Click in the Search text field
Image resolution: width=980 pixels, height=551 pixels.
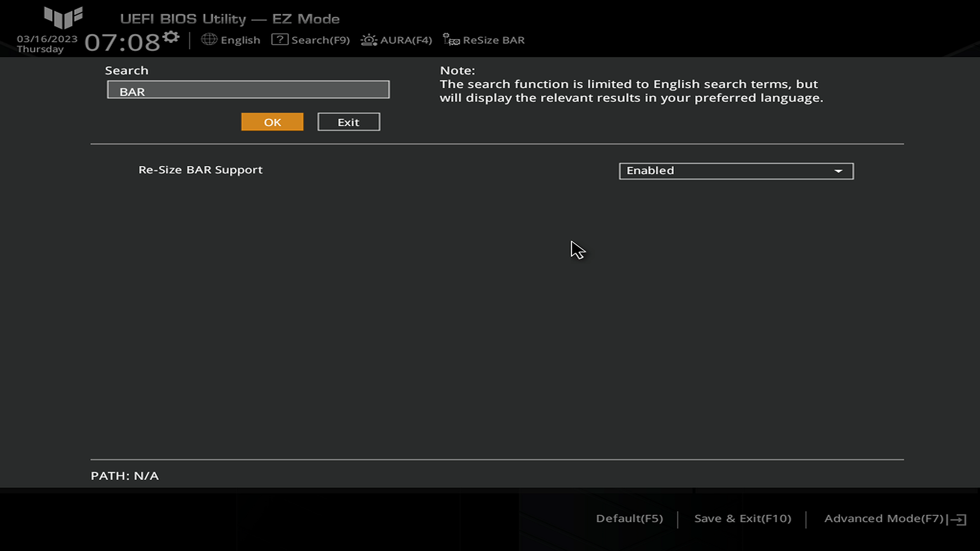coord(248,90)
